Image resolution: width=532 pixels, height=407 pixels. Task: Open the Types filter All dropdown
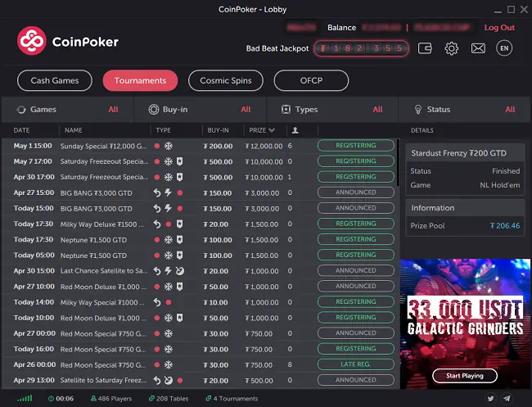377,110
